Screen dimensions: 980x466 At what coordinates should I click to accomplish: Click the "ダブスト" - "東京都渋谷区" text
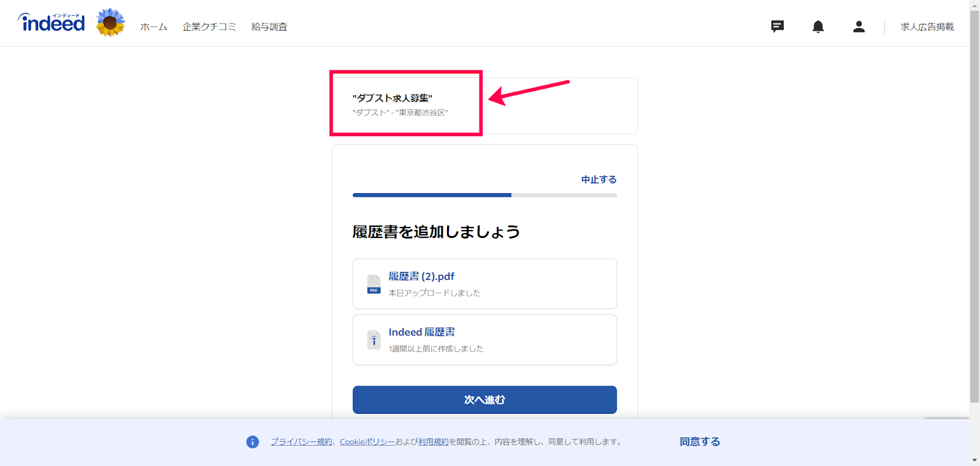point(400,113)
